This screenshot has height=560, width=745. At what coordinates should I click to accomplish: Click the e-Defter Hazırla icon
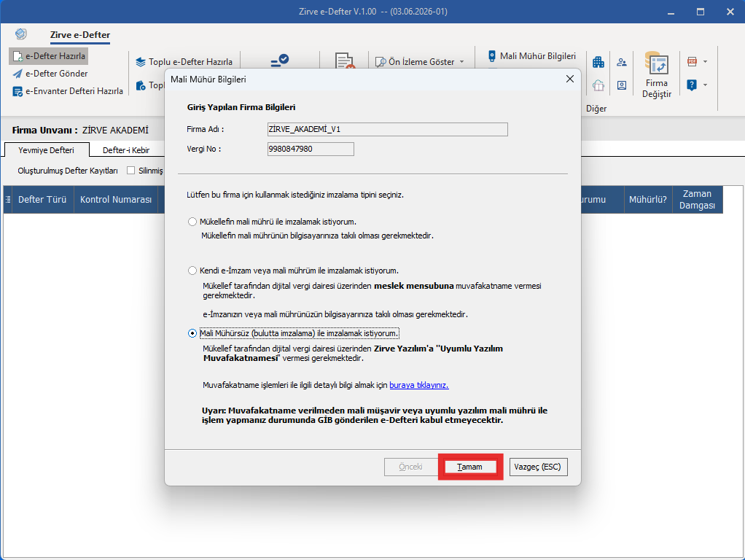click(17, 56)
